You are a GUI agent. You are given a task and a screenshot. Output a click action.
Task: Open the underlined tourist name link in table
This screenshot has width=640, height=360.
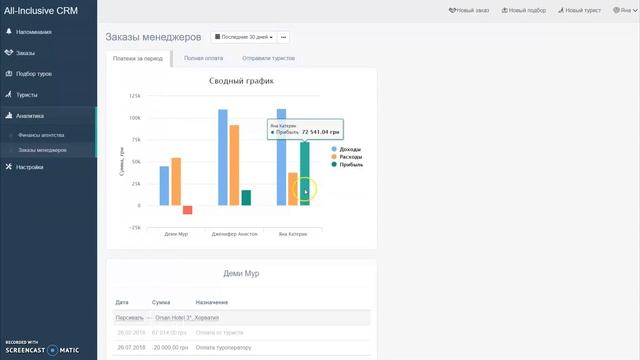[x=129, y=318]
